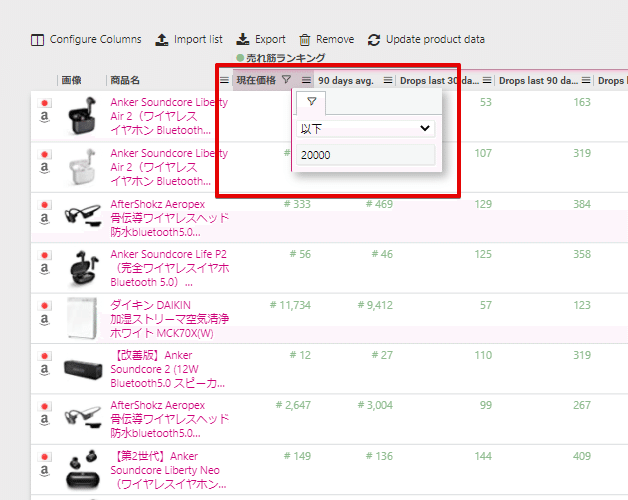Click Export
Screen dimensions: 628x500
tap(261, 40)
